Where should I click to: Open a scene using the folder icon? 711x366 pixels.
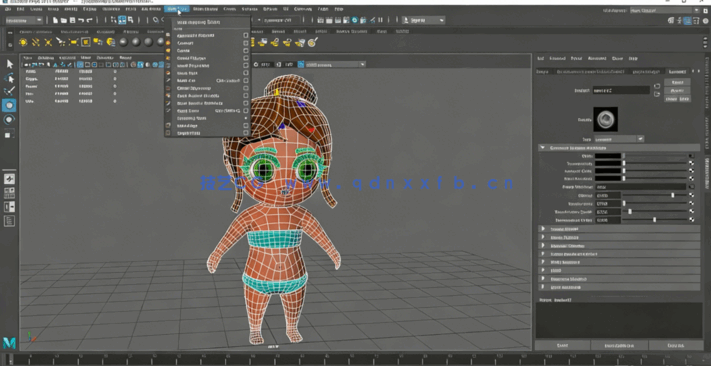click(x=64, y=20)
